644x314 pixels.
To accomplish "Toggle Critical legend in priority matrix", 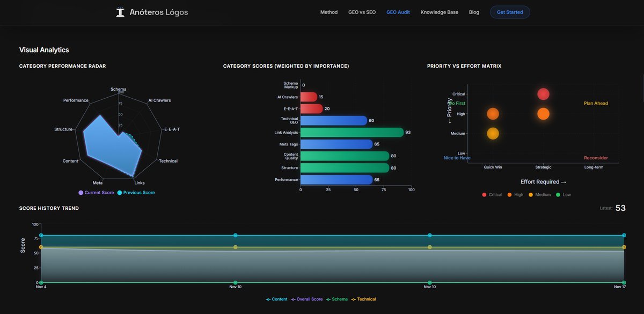I will click(492, 195).
